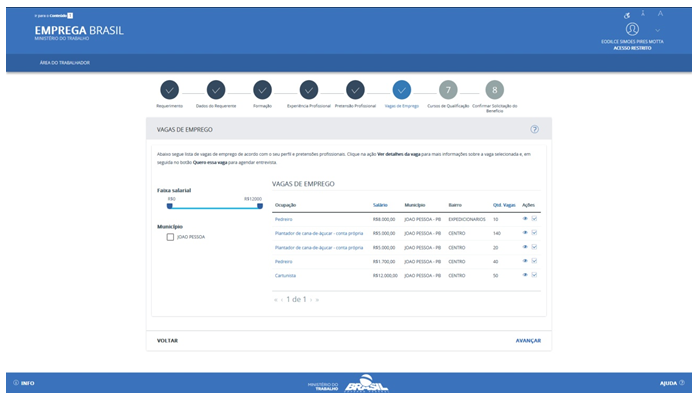Open the Área do Trabalhador menu
699x407 pixels.
pos(65,63)
